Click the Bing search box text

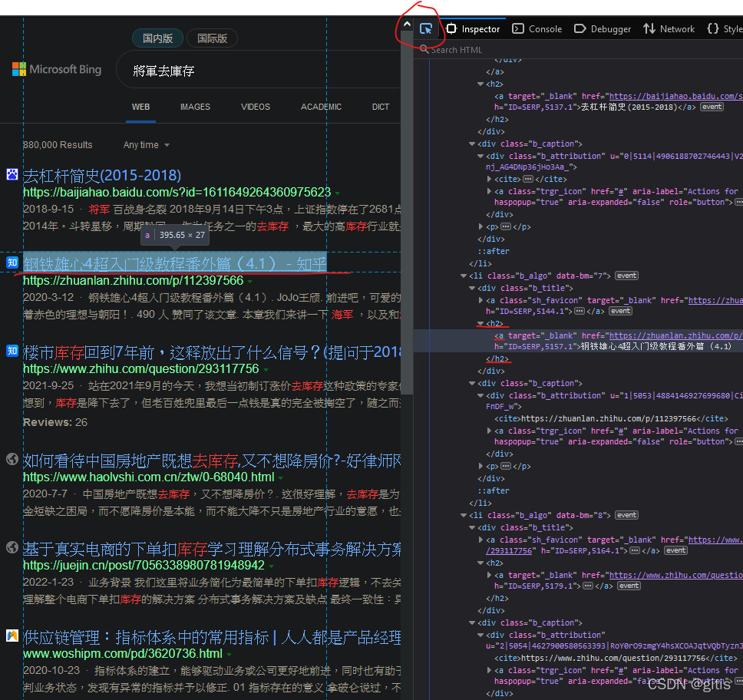[x=163, y=71]
